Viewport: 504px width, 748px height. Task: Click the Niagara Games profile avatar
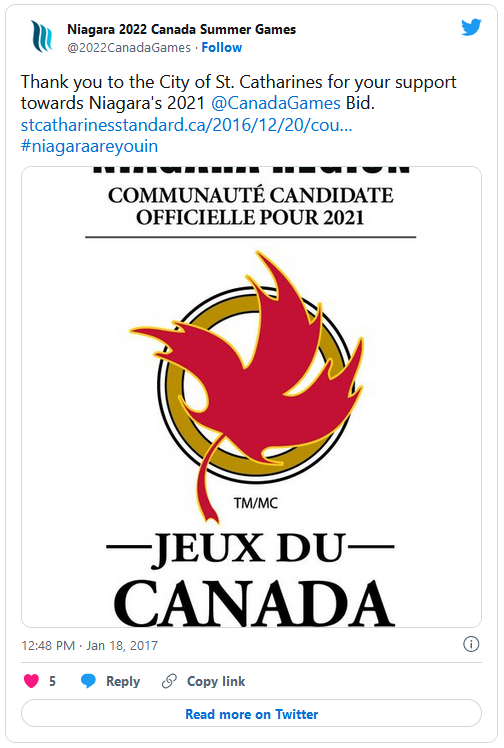[42, 36]
